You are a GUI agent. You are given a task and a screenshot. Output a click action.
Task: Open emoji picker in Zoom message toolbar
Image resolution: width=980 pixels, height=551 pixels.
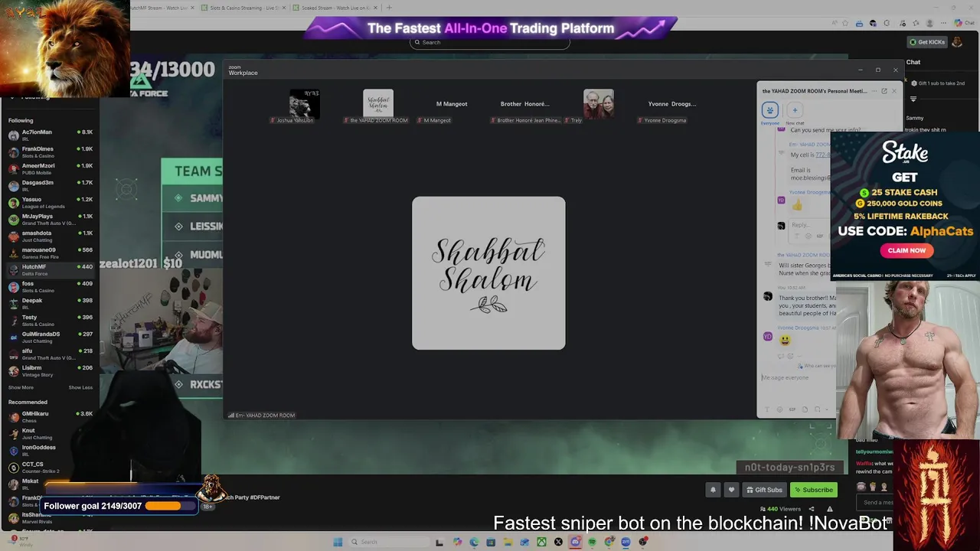tap(780, 409)
